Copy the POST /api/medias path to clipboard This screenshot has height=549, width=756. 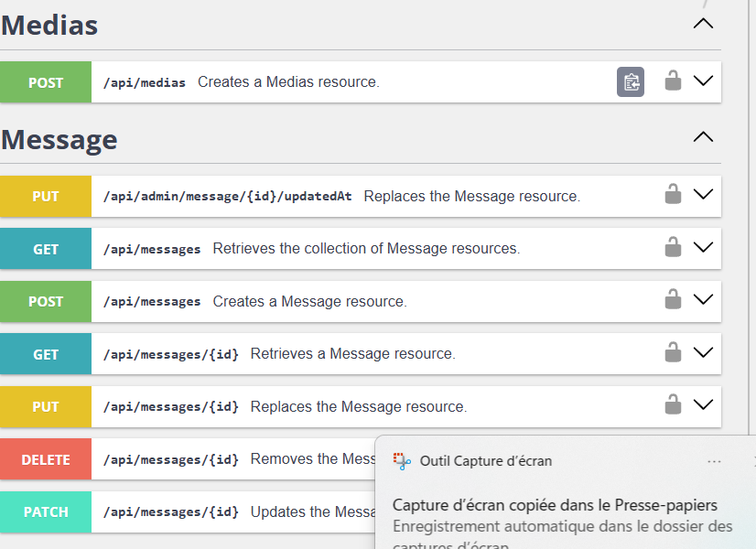[x=631, y=82]
